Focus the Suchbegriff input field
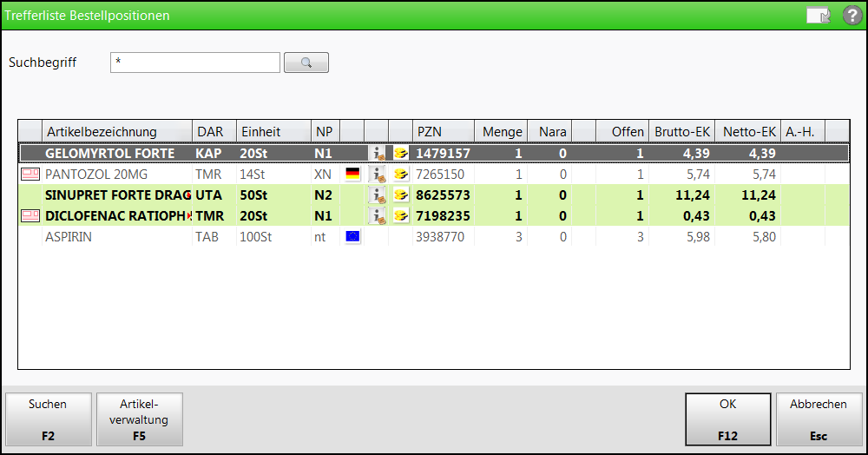 tap(194, 63)
